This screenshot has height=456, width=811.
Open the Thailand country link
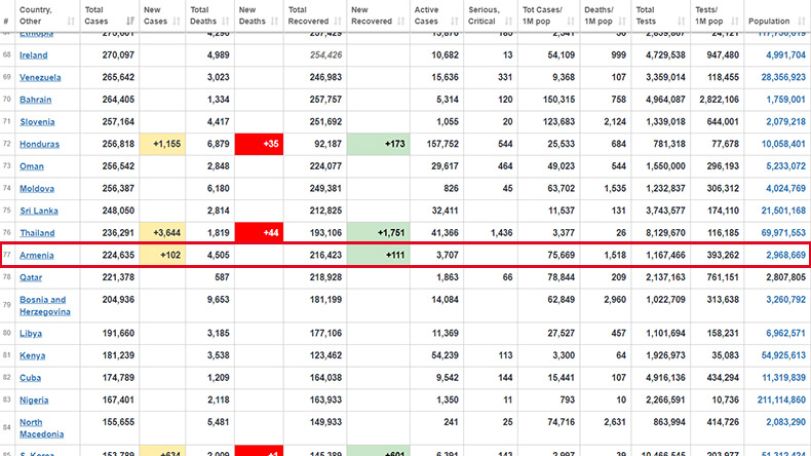[x=37, y=233]
